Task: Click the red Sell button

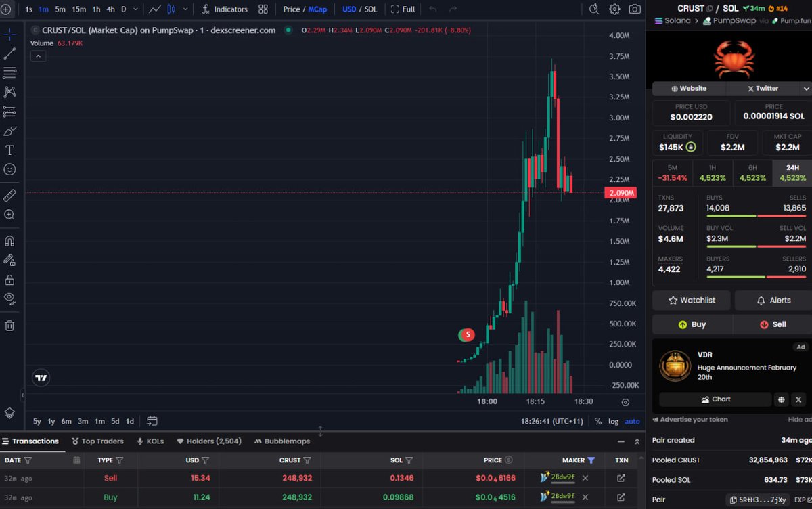Action: click(x=773, y=324)
